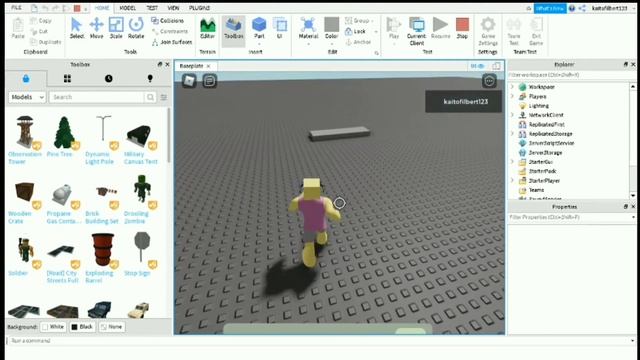Viewport: 640px width, 360px height.
Task: Click the Paste button
Action: [x=18, y=28]
